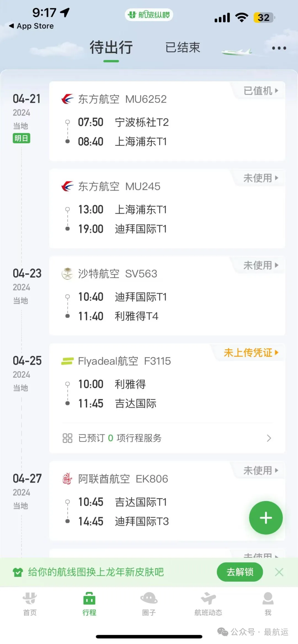Tap the 航旅纵横 logo pill at top
Image resolution: width=298 pixels, height=644 pixels.
pyautogui.click(x=149, y=15)
